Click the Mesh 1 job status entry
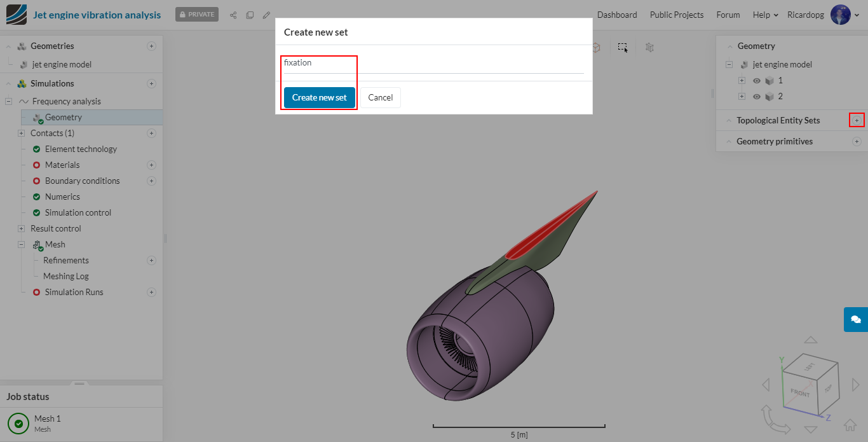Screen dimensions: 868x442 point(81,424)
